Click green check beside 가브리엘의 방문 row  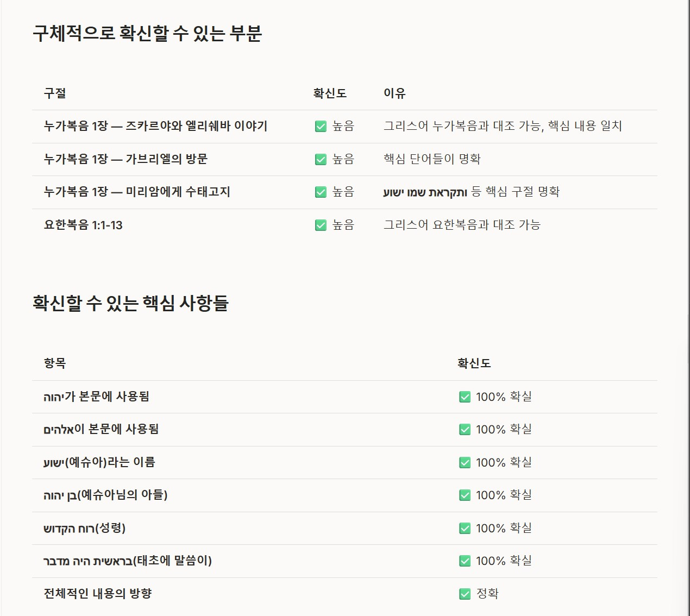point(321,159)
